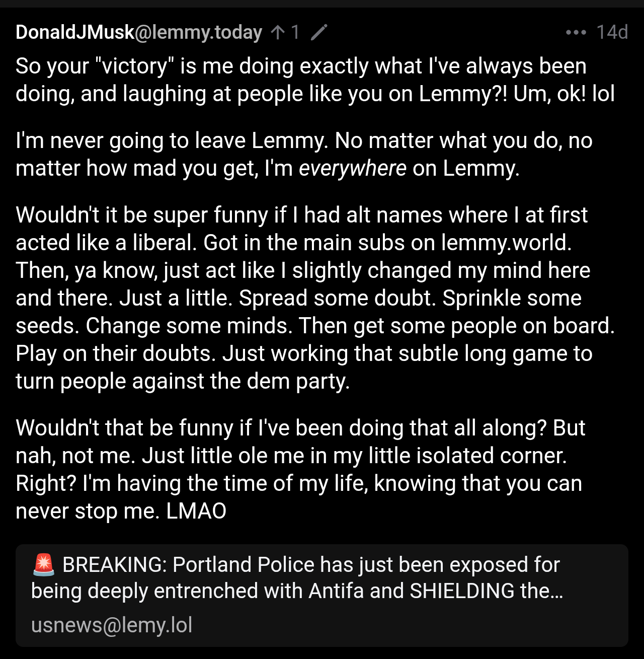Tap the paragraph about alt names
This screenshot has width=644, height=659.
315,298
